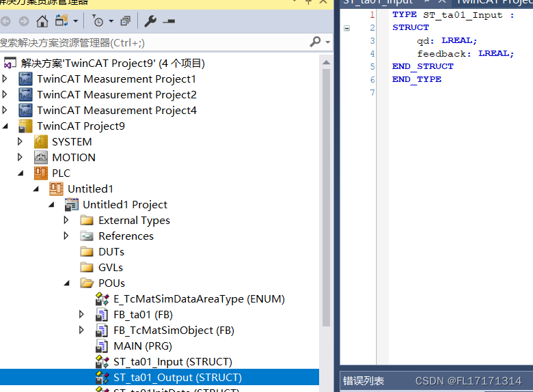Collapse the TwinCAT Project9 node
This screenshot has height=392, width=533.
(x=5, y=126)
